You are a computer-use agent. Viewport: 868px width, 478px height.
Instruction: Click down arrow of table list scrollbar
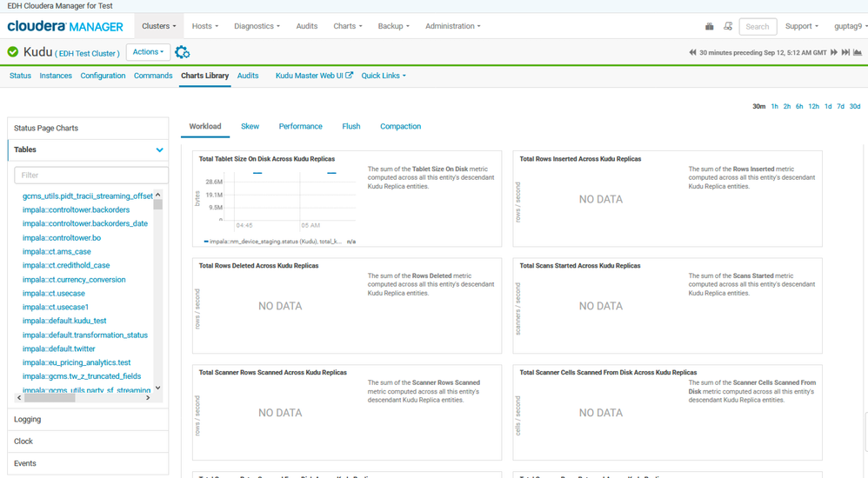pyautogui.click(x=157, y=388)
